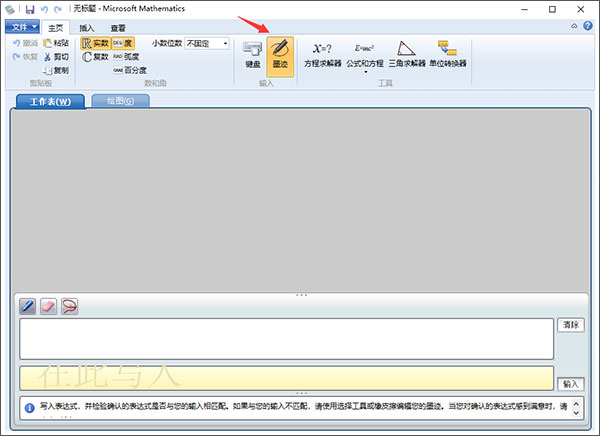The width and height of the screenshot is (600, 436).
Task: Click 撤消 (Undo) in the clipboard group
Action: (25, 43)
